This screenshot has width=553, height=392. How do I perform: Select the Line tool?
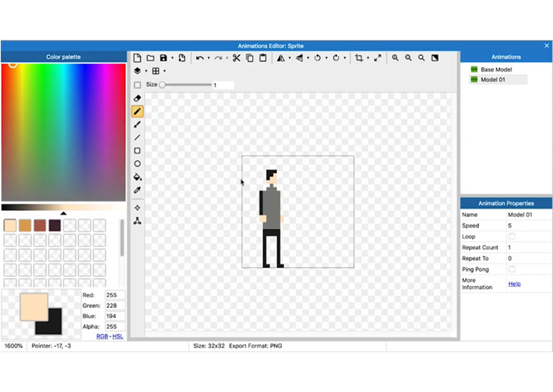coord(138,138)
